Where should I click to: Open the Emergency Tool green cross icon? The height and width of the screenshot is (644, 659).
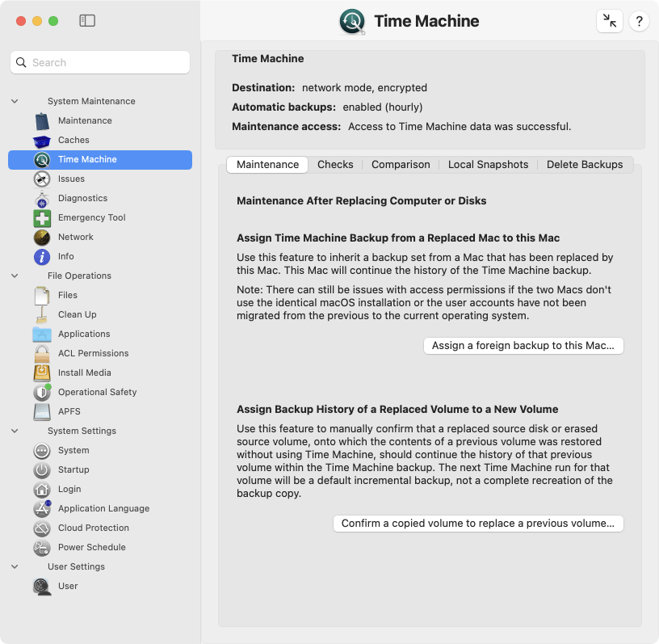coord(42,218)
